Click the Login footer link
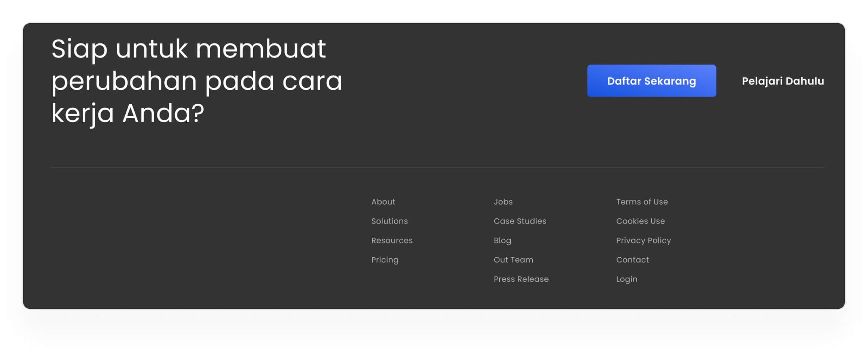Viewport: 868px width, 347px height. 627,279
